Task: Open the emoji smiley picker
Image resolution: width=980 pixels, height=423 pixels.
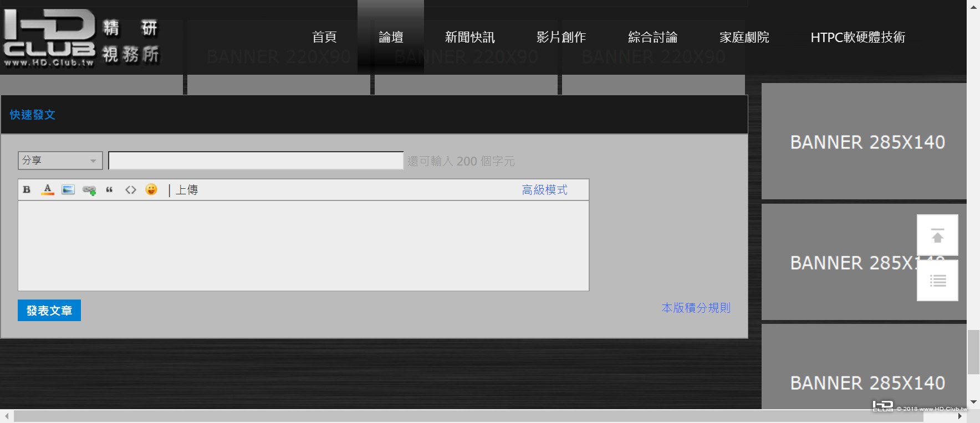Action: 151,189
